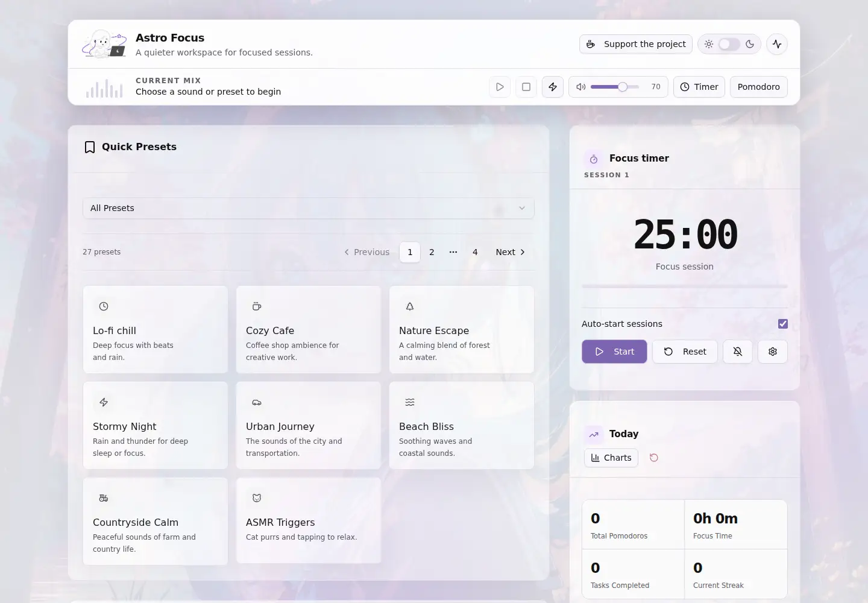This screenshot has height=603, width=868.
Task: Click the pagination ellipsis for more pages
Action: point(453,252)
